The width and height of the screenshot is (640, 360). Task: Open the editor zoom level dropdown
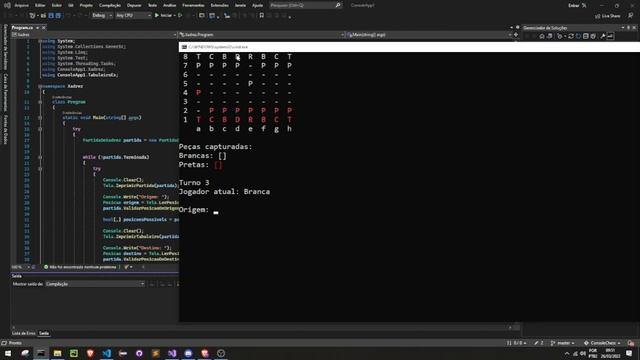pos(21,267)
